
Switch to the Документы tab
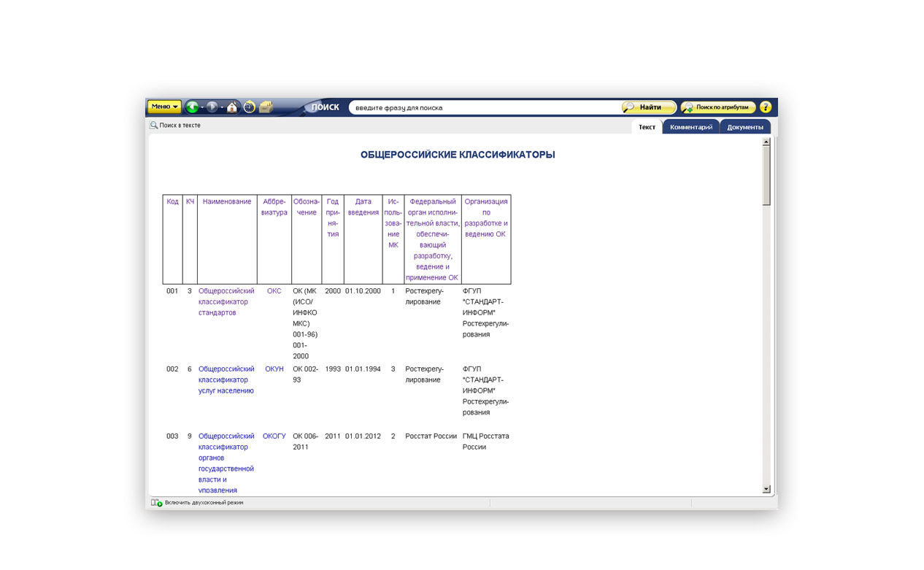tap(745, 127)
